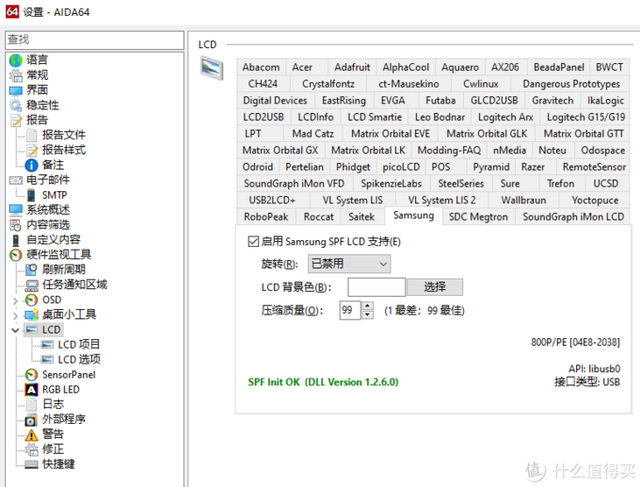Switch to the SteelSeries tab
The image size is (640, 487).
coord(461,184)
